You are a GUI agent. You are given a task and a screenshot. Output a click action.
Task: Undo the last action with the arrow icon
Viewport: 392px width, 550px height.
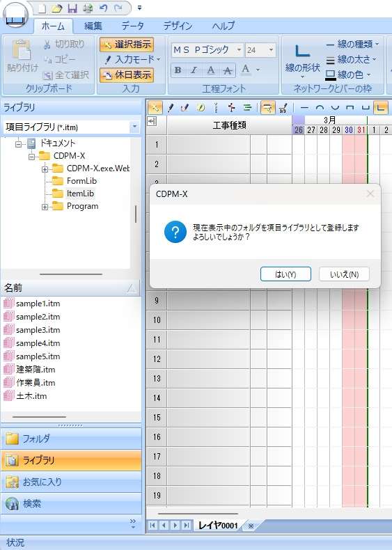103,8
